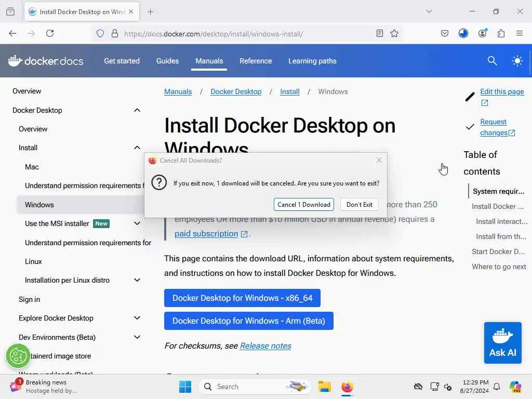Click the paid subscription link
This screenshot has height=399, width=532.
pyautogui.click(x=206, y=233)
